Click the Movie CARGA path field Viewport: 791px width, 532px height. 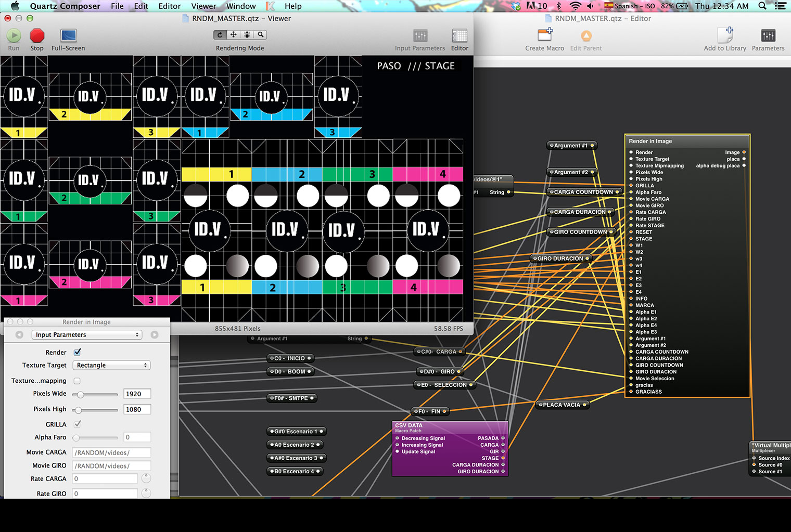point(111,452)
